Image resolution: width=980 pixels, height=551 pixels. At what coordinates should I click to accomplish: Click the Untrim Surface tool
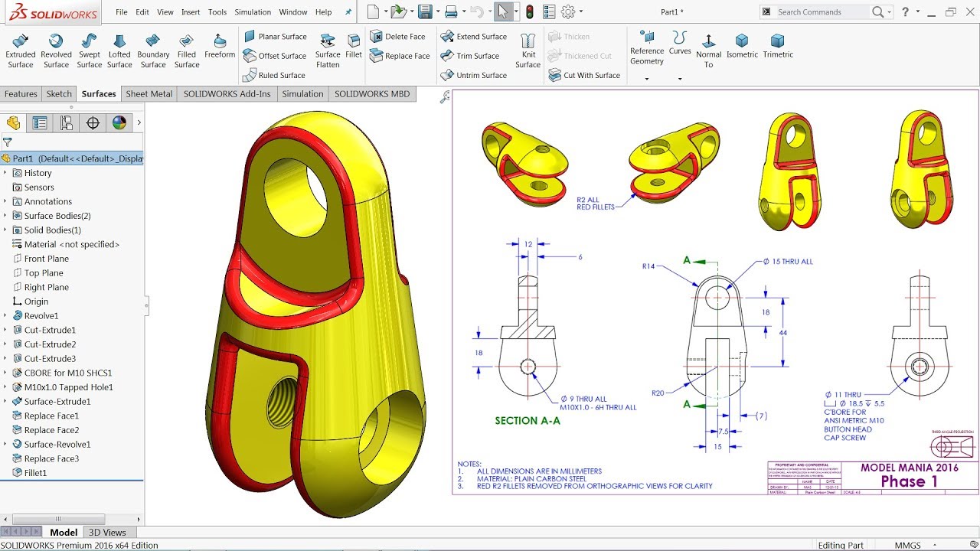click(474, 75)
